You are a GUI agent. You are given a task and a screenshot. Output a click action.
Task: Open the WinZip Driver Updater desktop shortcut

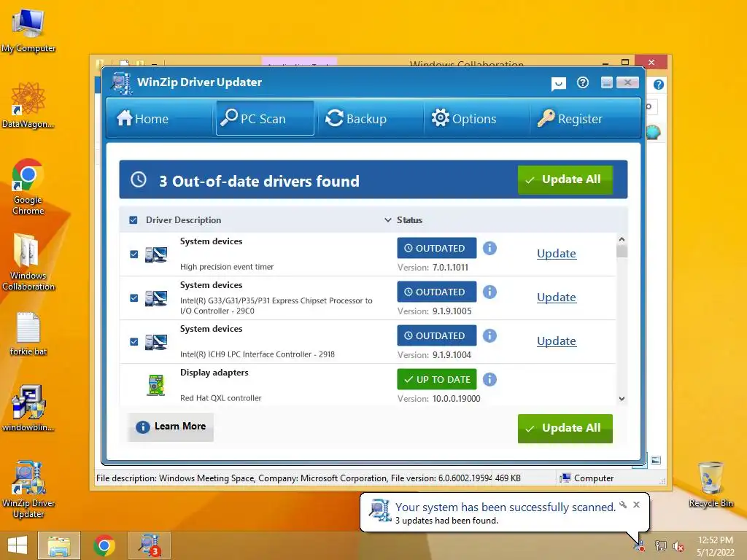tap(28, 489)
